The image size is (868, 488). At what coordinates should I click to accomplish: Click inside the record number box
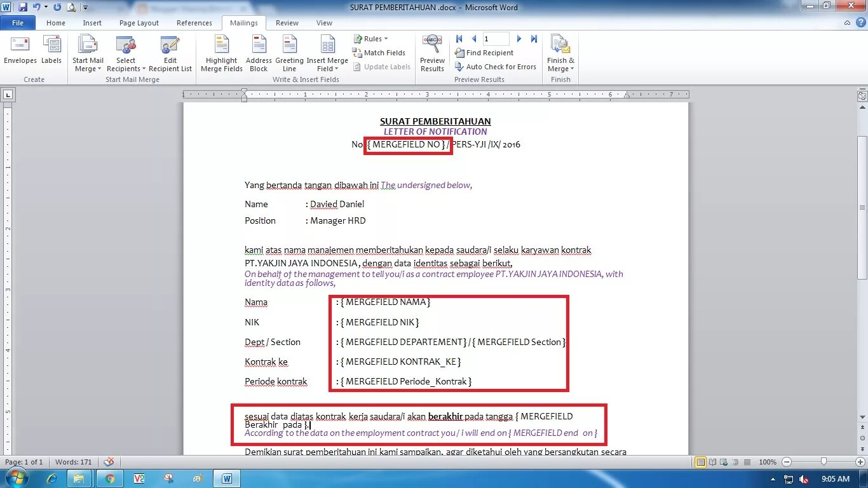[x=496, y=38]
